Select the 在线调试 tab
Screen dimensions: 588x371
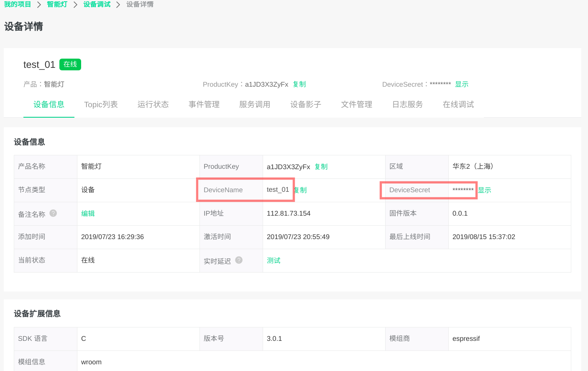[458, 105]
